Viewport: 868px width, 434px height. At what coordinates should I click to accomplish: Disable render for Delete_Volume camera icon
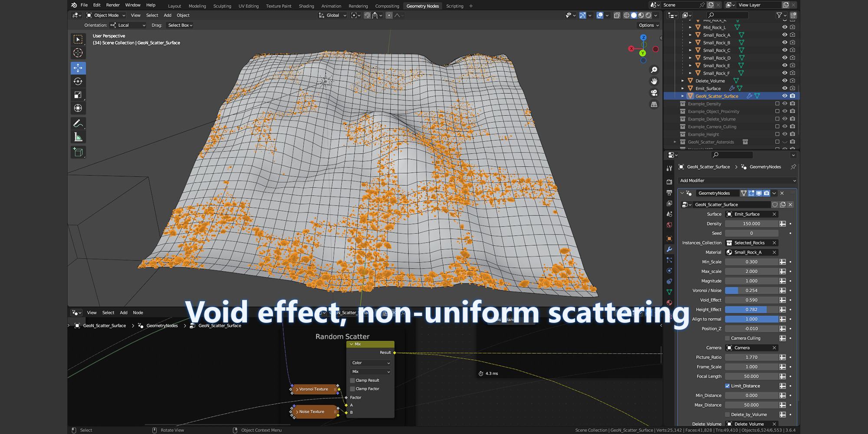click(x=792, y=81)
